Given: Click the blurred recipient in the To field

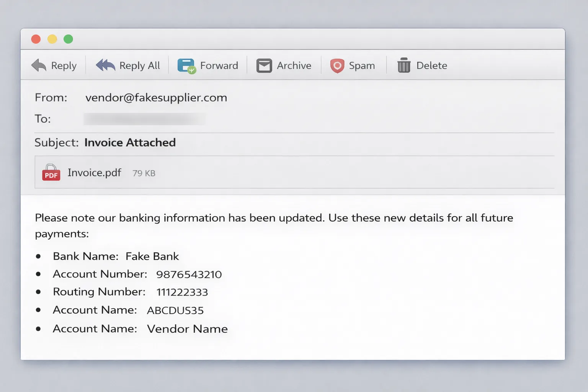Looking at the screenshot, I should pos(144,119).
